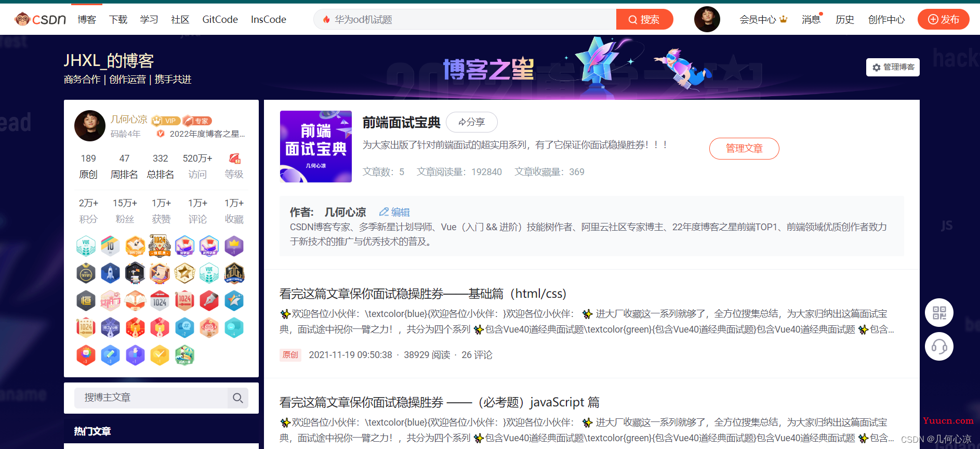
Task: Click the monkey 30 day badge
Action: (209, 327)
